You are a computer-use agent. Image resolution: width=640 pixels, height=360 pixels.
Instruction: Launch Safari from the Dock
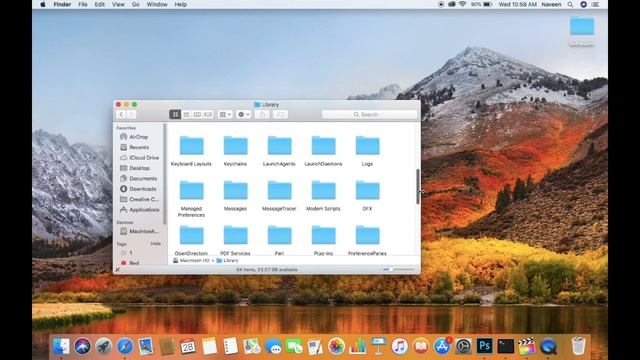point(125,347)
